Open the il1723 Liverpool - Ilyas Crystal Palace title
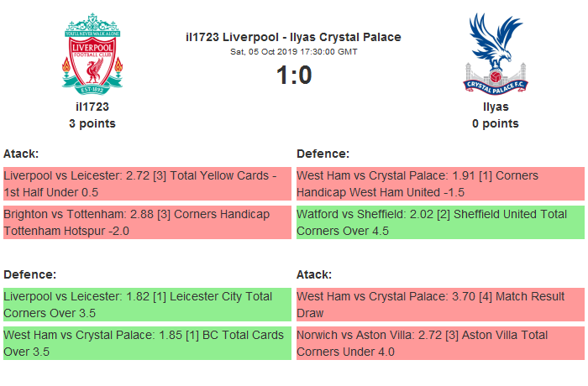Viewport: 588px width, 386px height. tap(293, 37)
